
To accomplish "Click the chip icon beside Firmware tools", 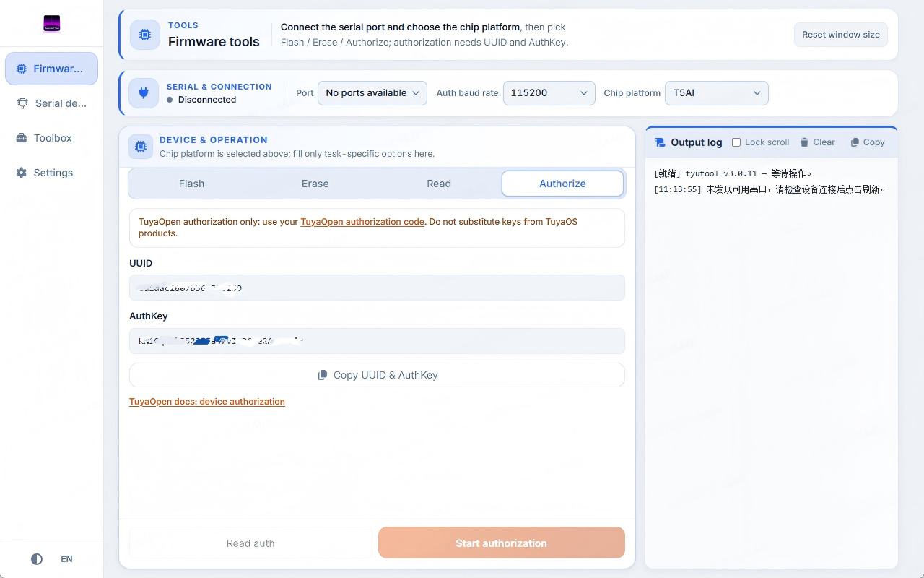I will tap(145, 35).
